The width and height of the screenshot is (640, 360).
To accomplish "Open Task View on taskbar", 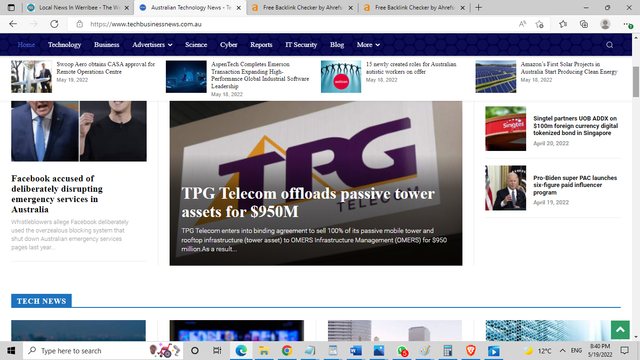I will tap(217, 351).
